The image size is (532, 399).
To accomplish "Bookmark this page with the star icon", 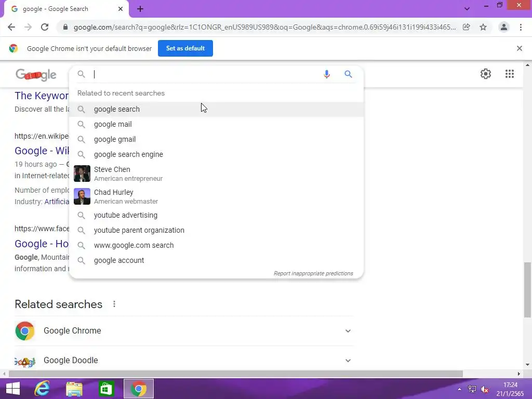I will click(x=483, y=27).
